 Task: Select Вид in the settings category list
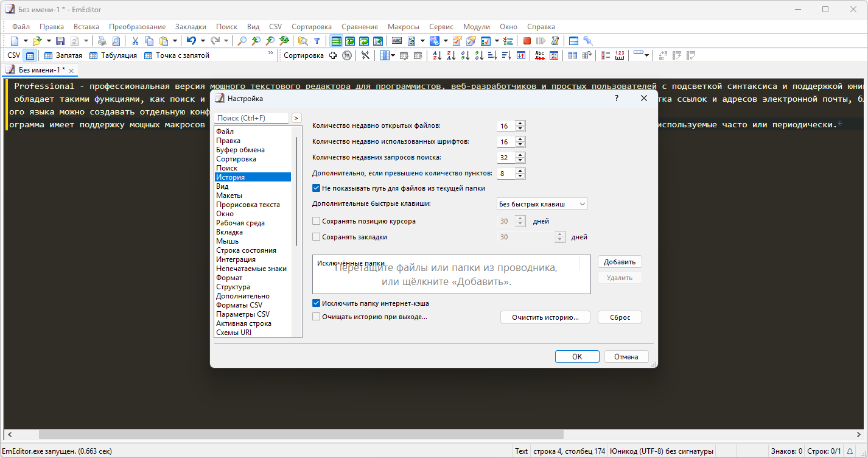[222, 186]
